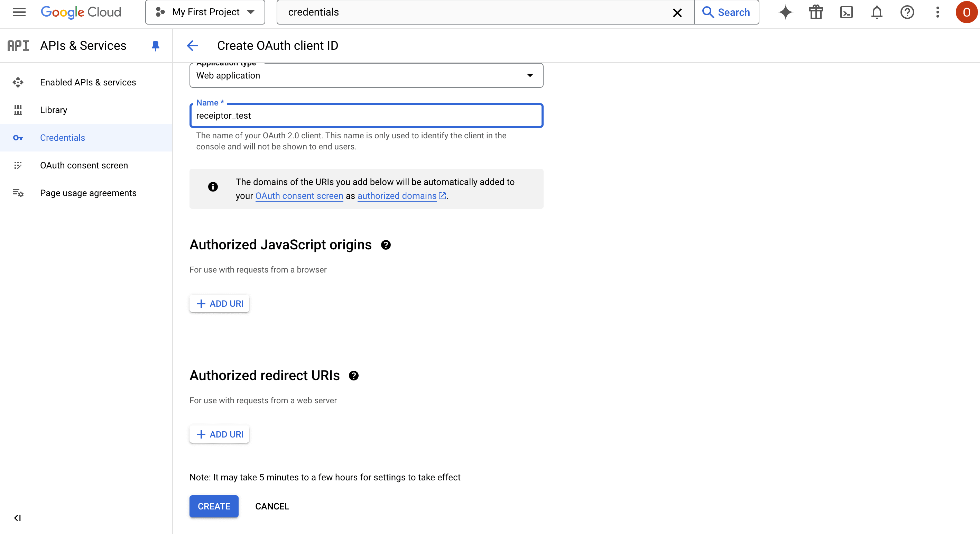Toggle the pin icon for APIs & Services

click(156, 46)
